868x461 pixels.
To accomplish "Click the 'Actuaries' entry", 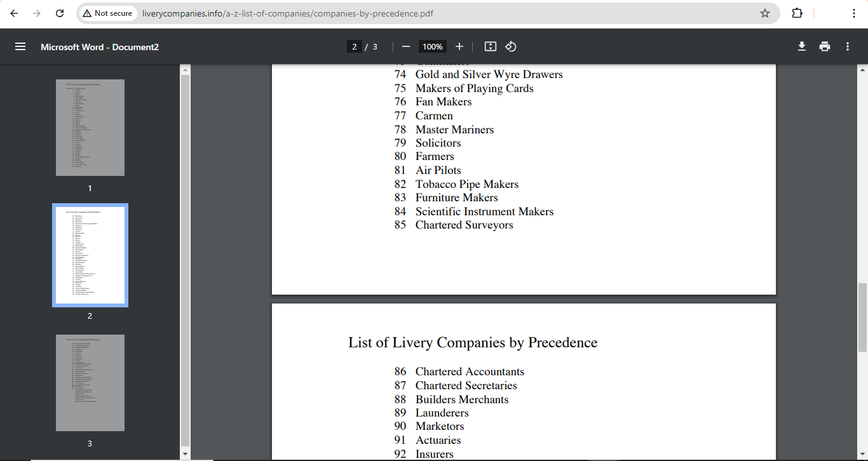I will pyautogui.click(x=438, y=440).
